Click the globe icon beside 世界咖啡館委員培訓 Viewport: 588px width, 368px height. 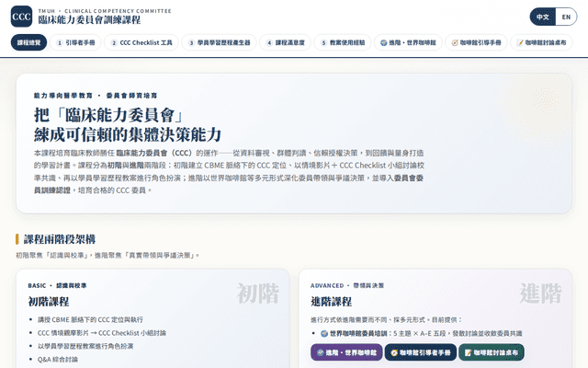coord(324,333)
